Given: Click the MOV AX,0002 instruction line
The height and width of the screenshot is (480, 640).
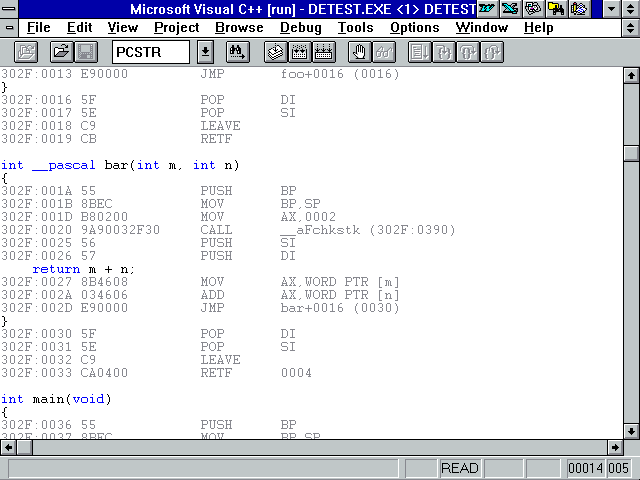Looking at the screenshot, I should tap(169, 217).
